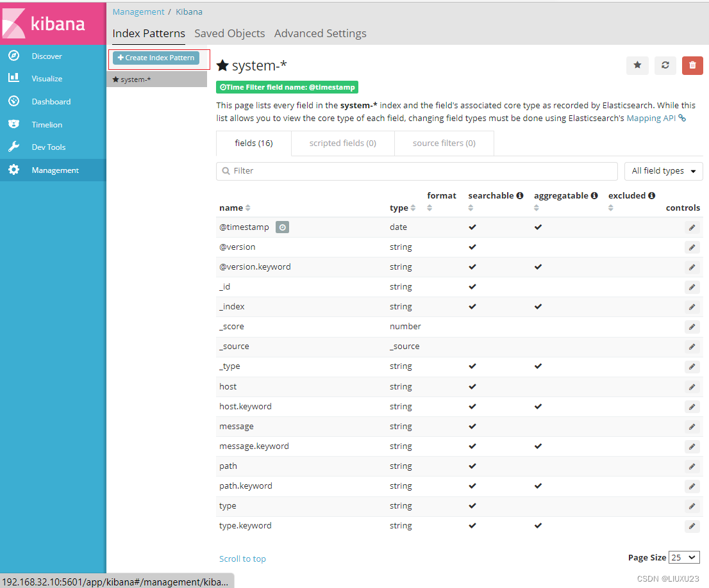Click into the Filter search field
The image size is (709, 588).
(x=417, y=171)
